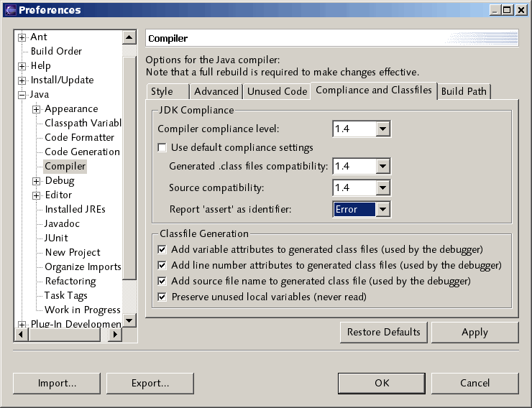This screenshot has height=408, width=532.
Task: Expand the Editor tree node
Action: (37, 195)
